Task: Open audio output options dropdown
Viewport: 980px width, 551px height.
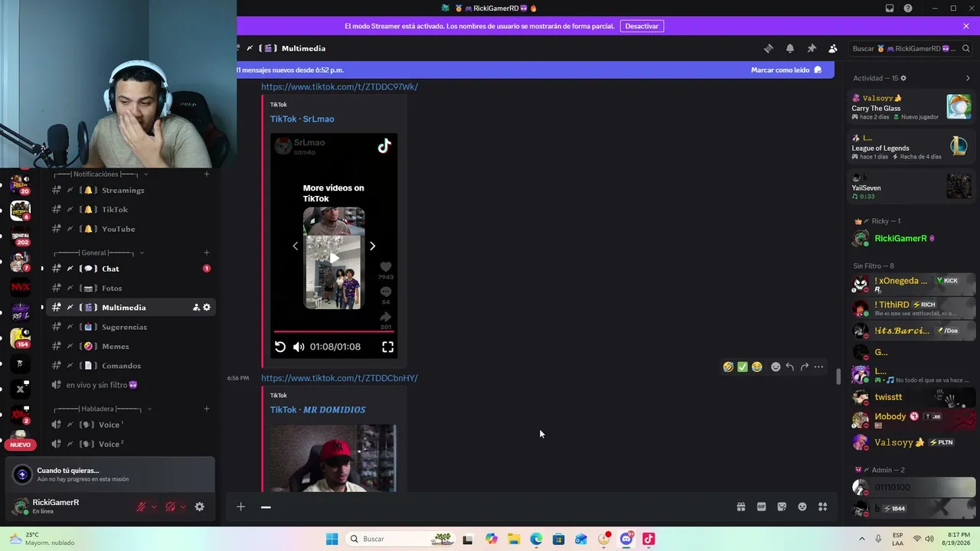Action: click(184, 507)
